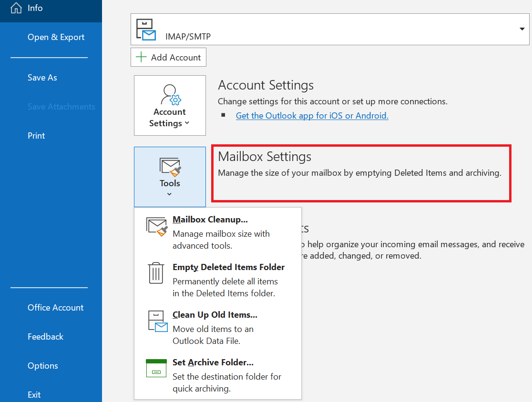Select Empty Deleted Items Folder
Image resolution: width=532 pixels, height=402 pixels.
click(217, 280)
